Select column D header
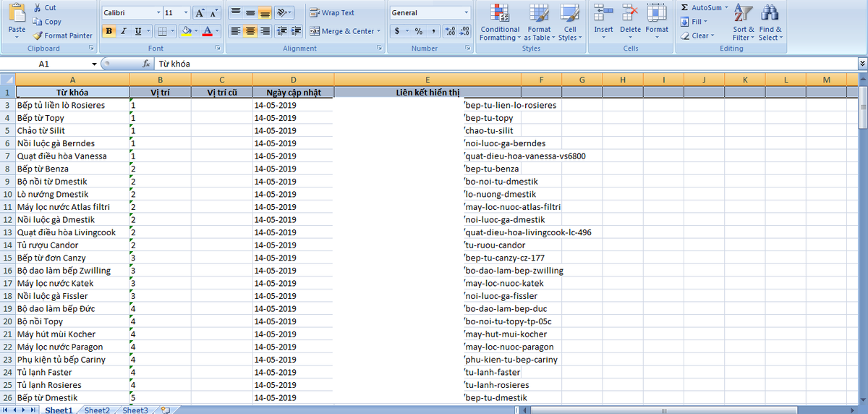This screenshot has width=868, height=414. click(x=293, y=80)
